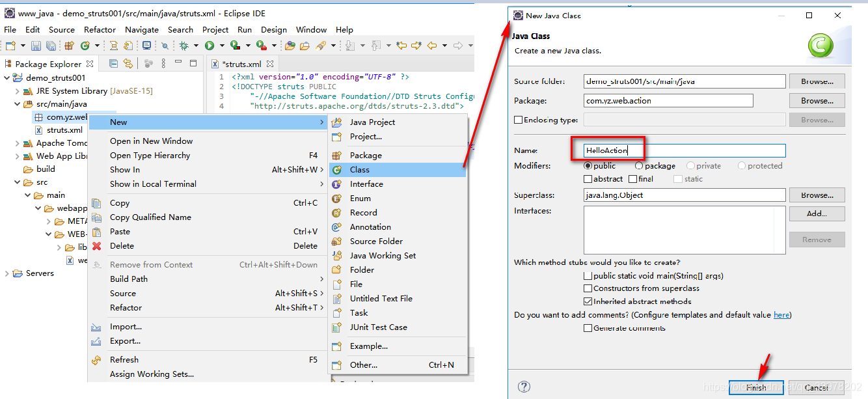Click the Debug bug icon
This screenshot has width=868, height=399.
183,46
